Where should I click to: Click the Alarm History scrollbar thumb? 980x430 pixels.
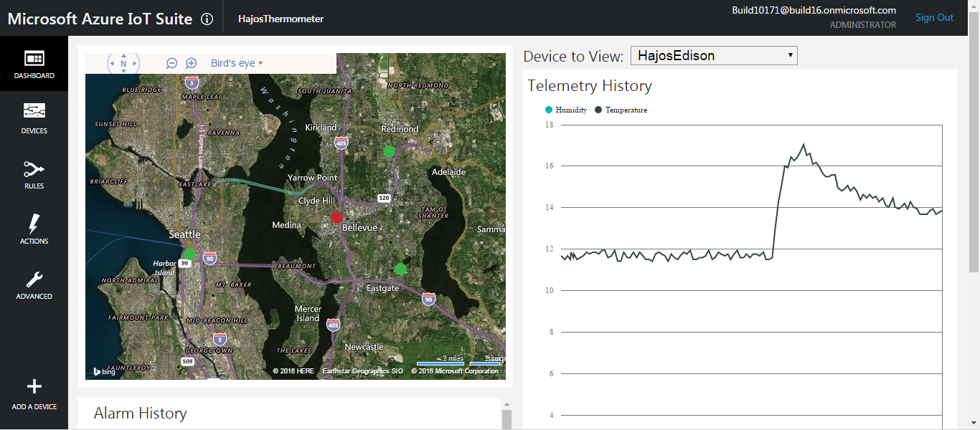pyautogui.click(x=507, y=419)
